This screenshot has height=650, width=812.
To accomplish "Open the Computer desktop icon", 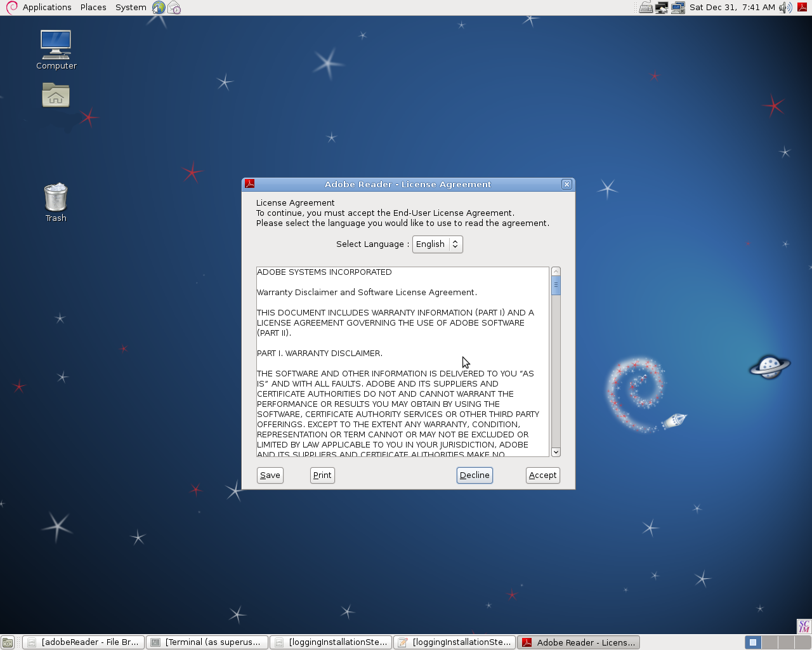I will (x=56, y=50).
